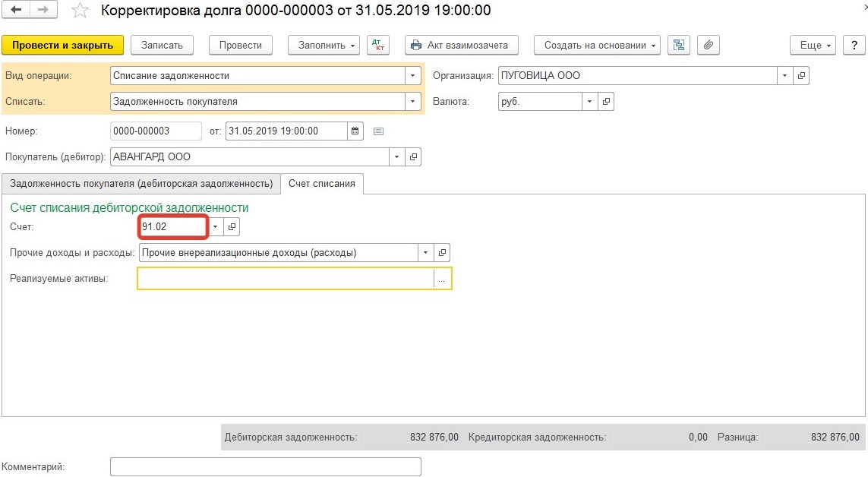Open the calendar picker for document date
Viewport: 868px width, 477px height.
[355, 131]
